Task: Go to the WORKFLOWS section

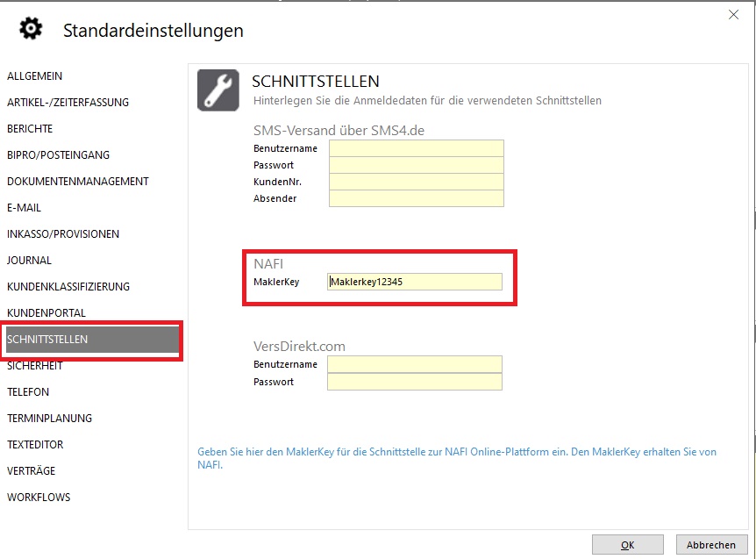Action: [x=39, y=498]
